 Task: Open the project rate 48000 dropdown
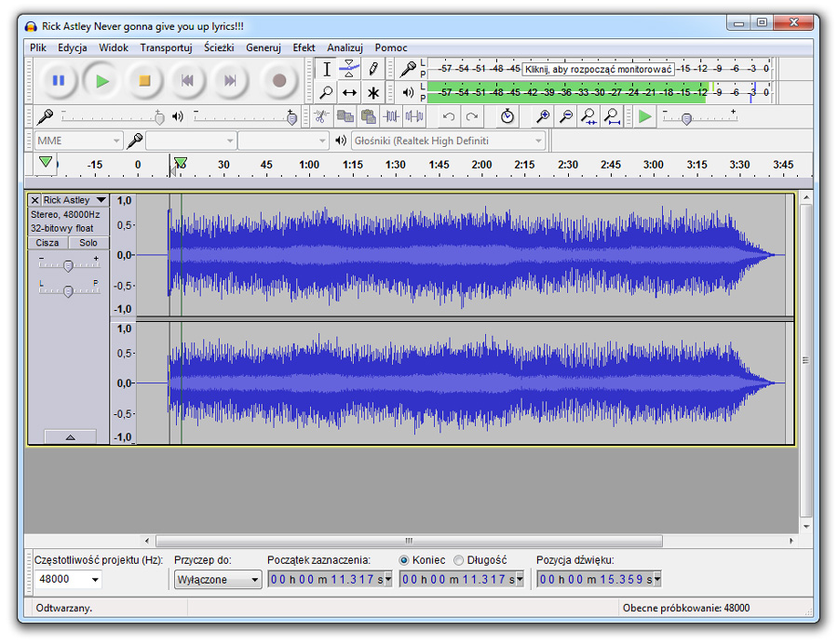68,579
